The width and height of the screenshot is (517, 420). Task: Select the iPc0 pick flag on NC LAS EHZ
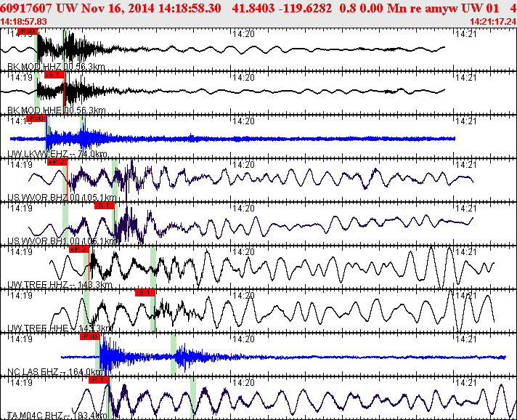(90, 336)
